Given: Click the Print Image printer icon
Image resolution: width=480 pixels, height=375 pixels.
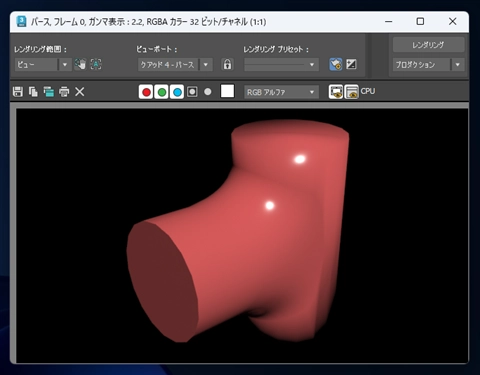Looking at the screenshot, I should click(x=64, y=91).
